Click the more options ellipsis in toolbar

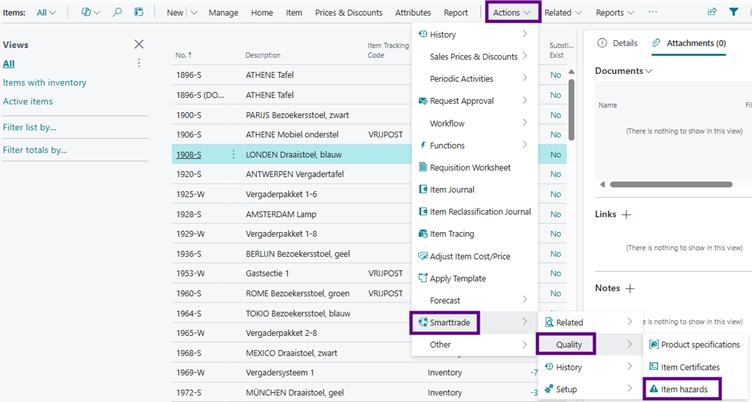[x=653, y=12]
